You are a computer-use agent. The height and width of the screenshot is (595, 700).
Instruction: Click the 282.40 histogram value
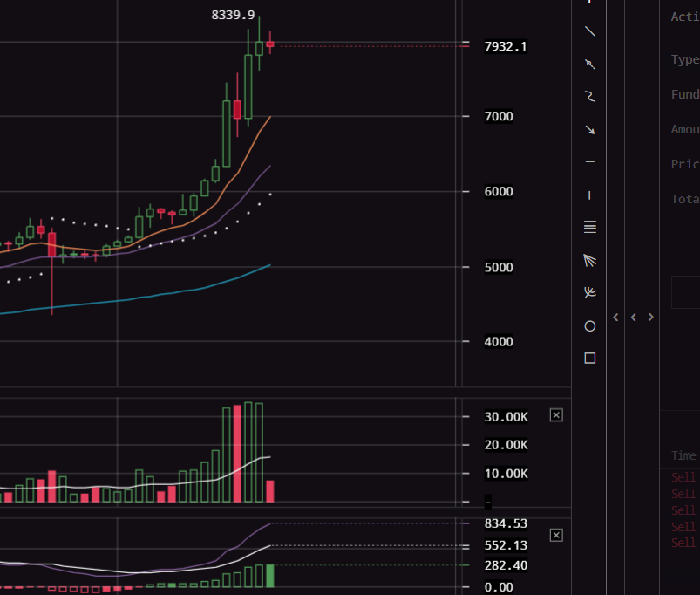click(506, 565)
